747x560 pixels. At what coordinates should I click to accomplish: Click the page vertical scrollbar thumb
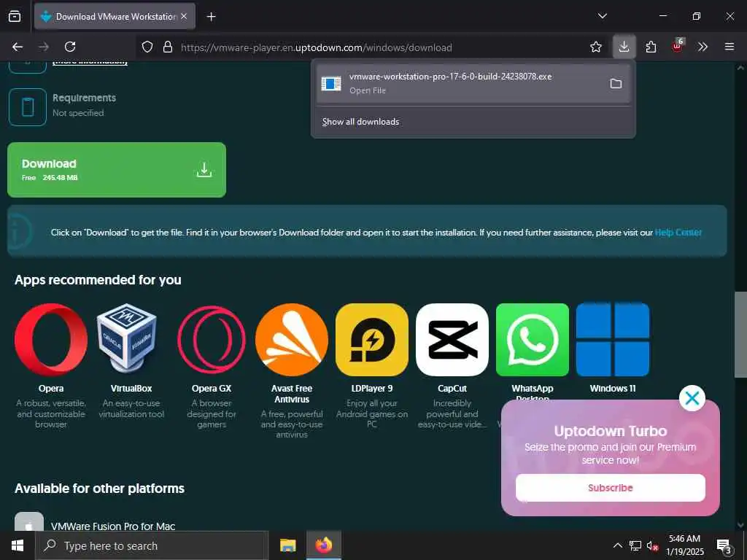[740, 335]
